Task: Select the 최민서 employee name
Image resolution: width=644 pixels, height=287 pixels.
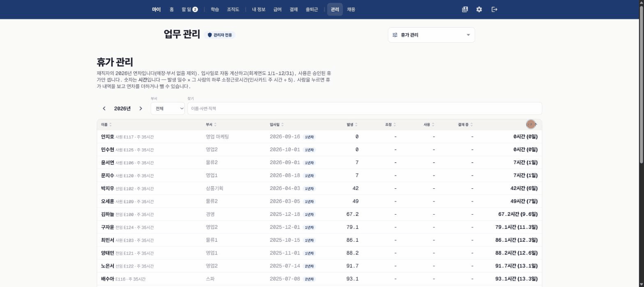Action: (x=108, y=240)
